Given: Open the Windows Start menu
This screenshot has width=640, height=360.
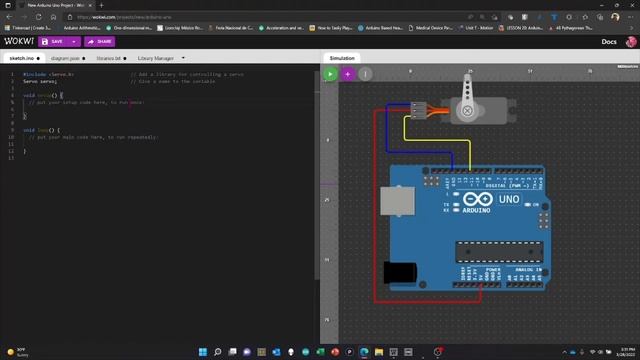Looking at the screenshot, I should [x=203, y=352].
